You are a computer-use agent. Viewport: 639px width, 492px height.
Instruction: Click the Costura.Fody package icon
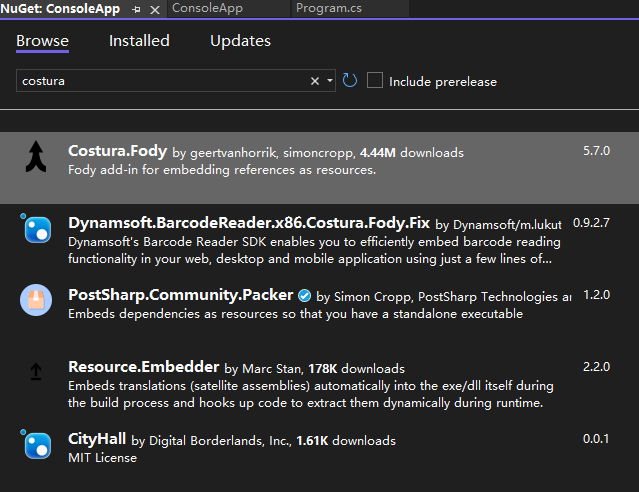pyautogui.click(x=36, y=157)
